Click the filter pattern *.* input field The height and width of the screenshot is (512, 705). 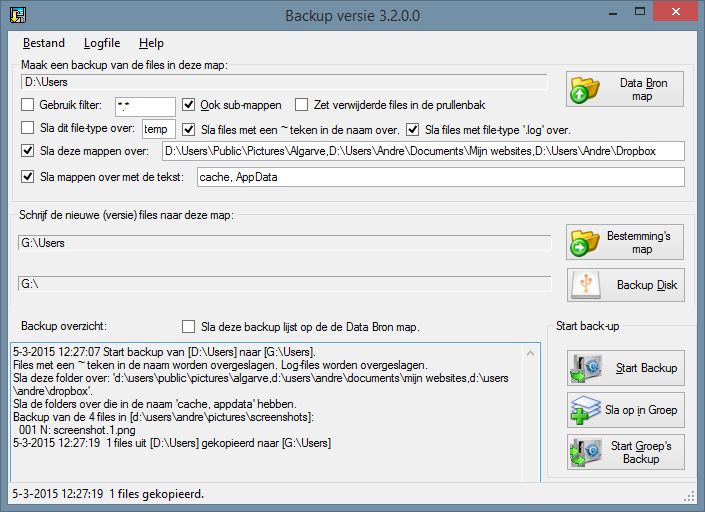(145, 107)
